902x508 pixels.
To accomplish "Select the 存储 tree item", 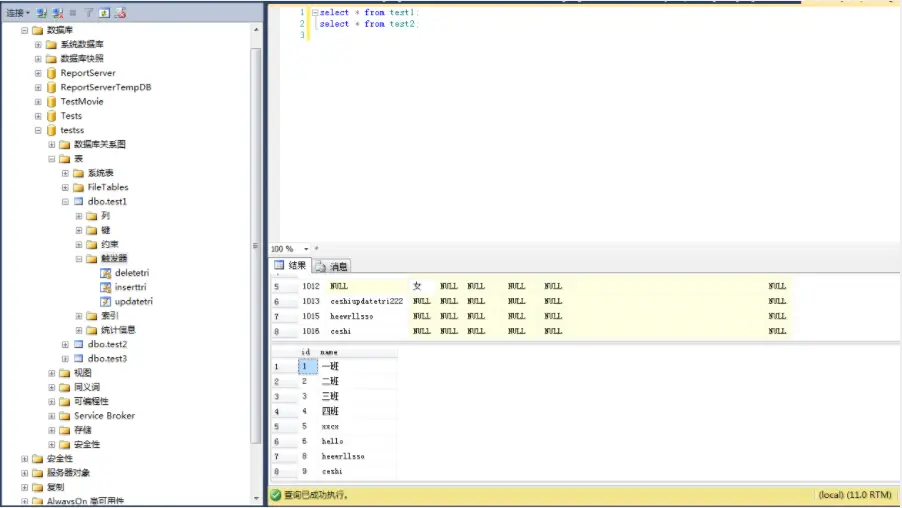I will pos(83,430).
